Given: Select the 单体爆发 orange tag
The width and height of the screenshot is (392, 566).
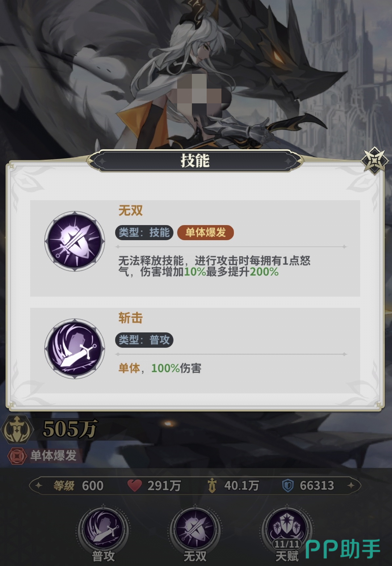Looking at the screenshot, I should 205,233.
